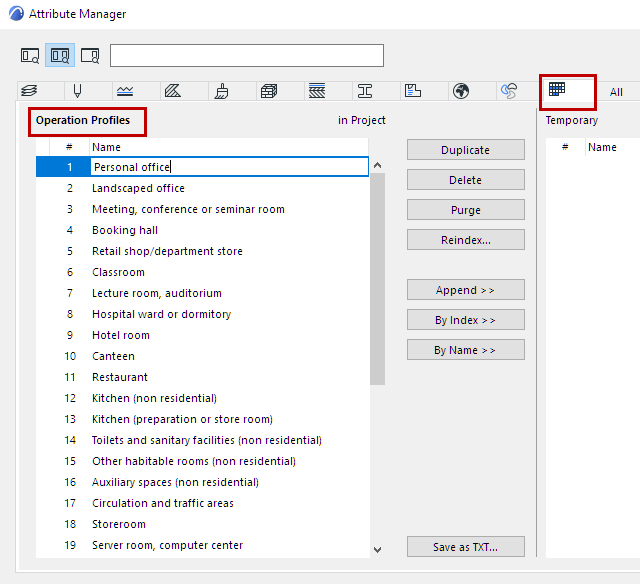This screenshot has height=584, width=640.
Task: Click Temporary list Name column header
Action: tap(612, 147)
